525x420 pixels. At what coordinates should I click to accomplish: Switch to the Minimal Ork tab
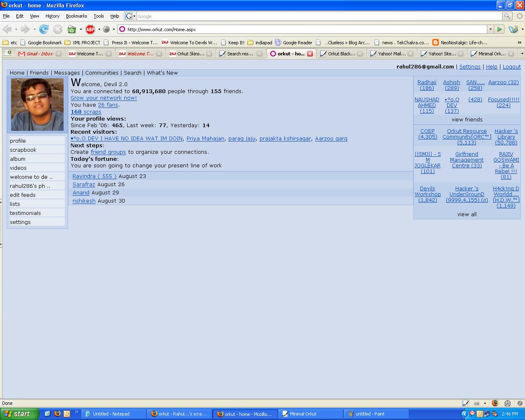[x=492, y=54]
